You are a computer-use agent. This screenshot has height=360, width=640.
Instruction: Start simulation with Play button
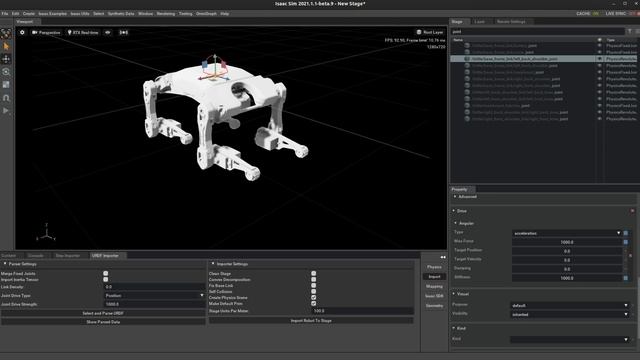click(6, 111)
